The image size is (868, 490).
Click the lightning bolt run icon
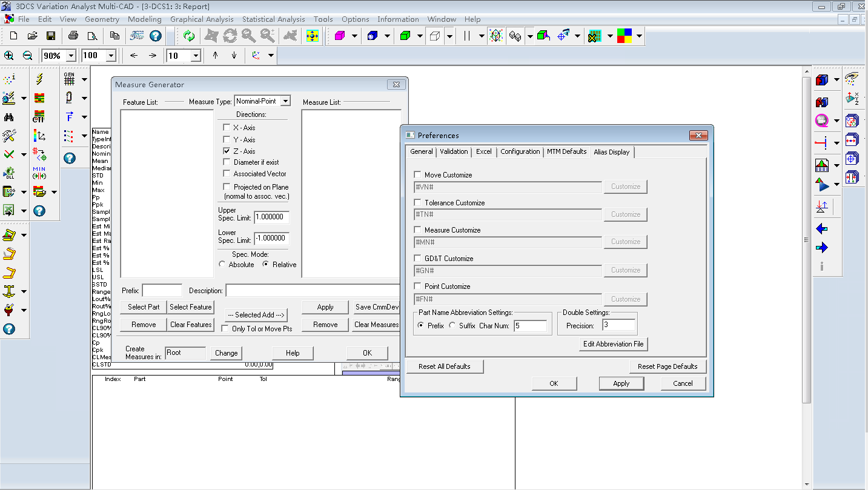point(39,79)
